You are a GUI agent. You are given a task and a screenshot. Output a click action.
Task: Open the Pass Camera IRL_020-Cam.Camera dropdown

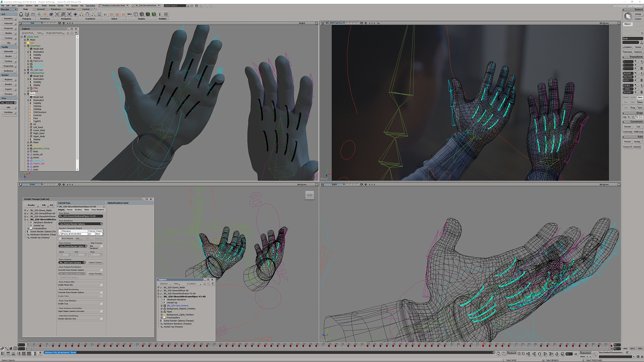tap(72, 262)
